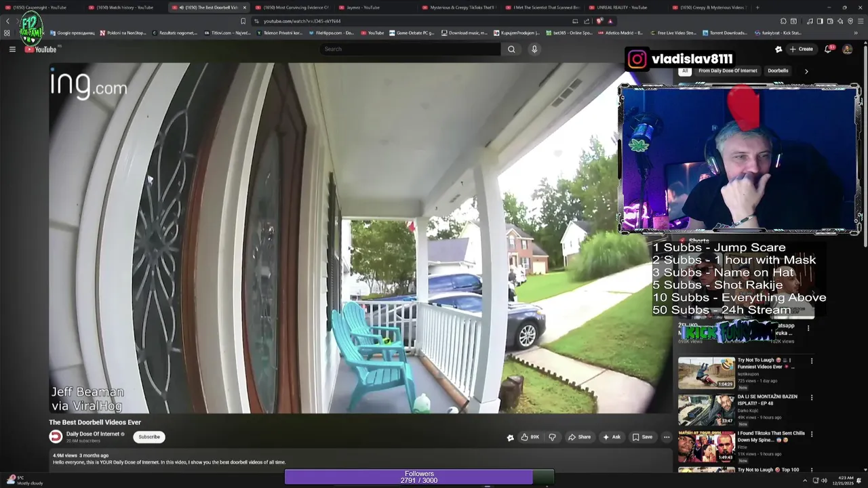The image size is (868, 488).
Task: Open the Brave Shields lion icon
Action: point(599,21)
